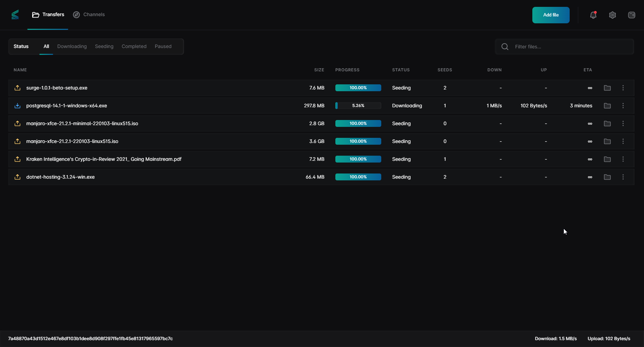Click the 5.26% progress bar for postgresql

(358, 106)
